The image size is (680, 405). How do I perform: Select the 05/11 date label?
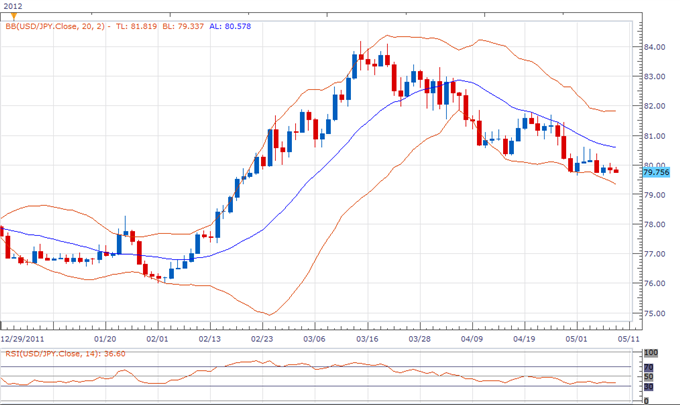tap(626, 337)
